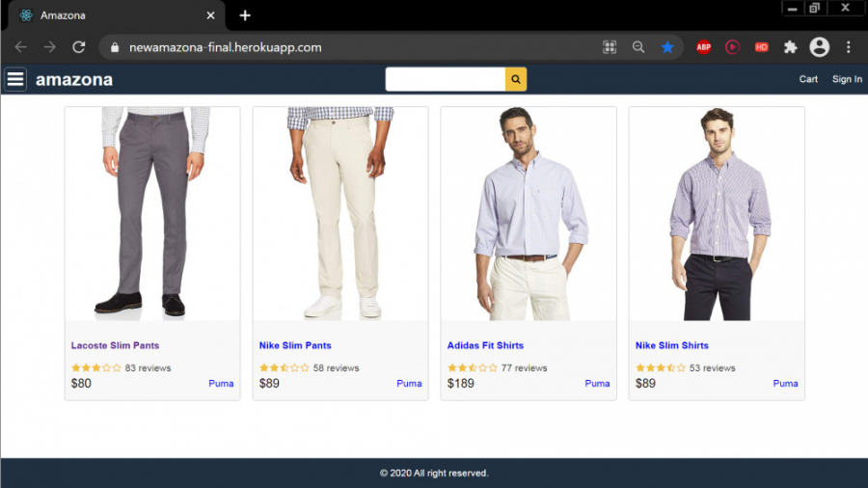Click the zoom magnifier in address bar
Viewport: 868px width, 488px height.
(x=638, y=47)
